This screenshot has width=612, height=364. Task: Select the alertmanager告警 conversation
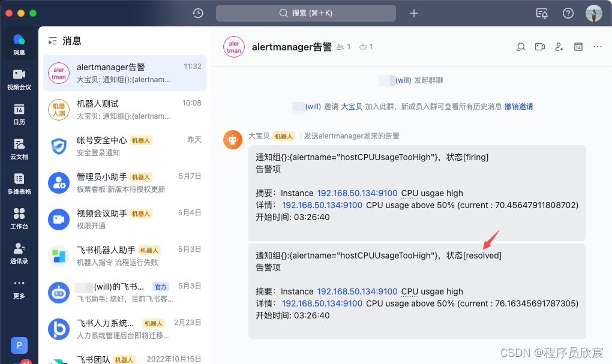[125, 73]
